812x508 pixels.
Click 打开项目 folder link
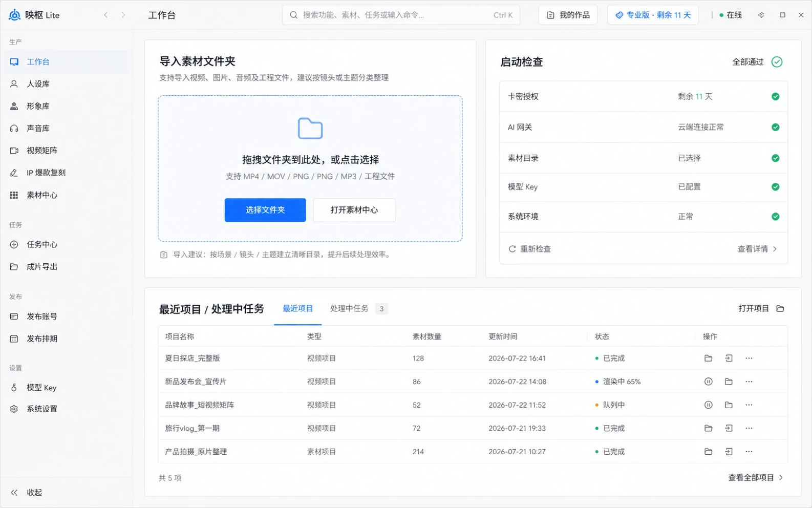761,308
